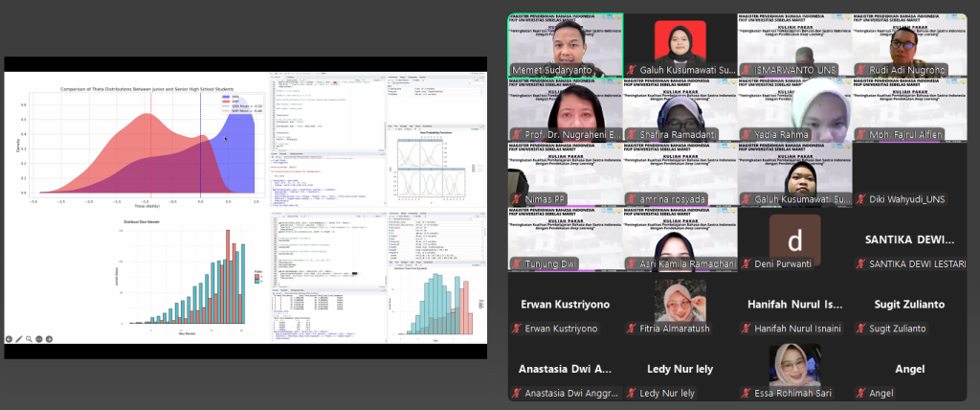The image size is (980, 410).
Task: Click the Theta distribution density chart
Action: [x=144, y=144]
